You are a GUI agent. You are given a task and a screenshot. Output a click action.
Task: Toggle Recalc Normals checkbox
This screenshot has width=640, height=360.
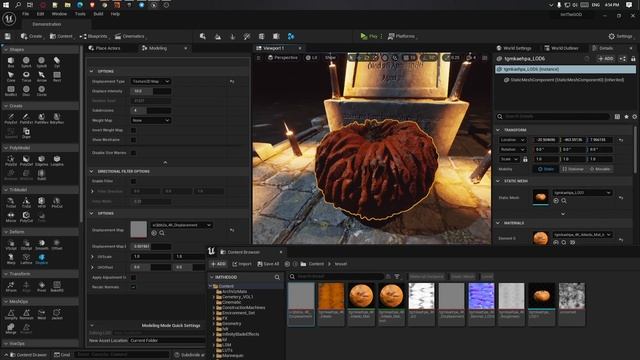pyautogui.click(x=133, y=287)
